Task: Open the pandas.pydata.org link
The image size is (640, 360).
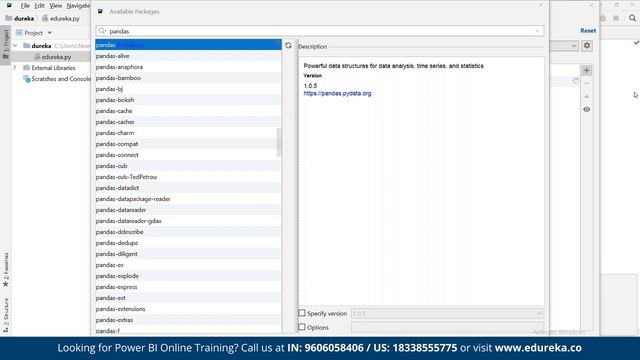Action: [337, 93]
